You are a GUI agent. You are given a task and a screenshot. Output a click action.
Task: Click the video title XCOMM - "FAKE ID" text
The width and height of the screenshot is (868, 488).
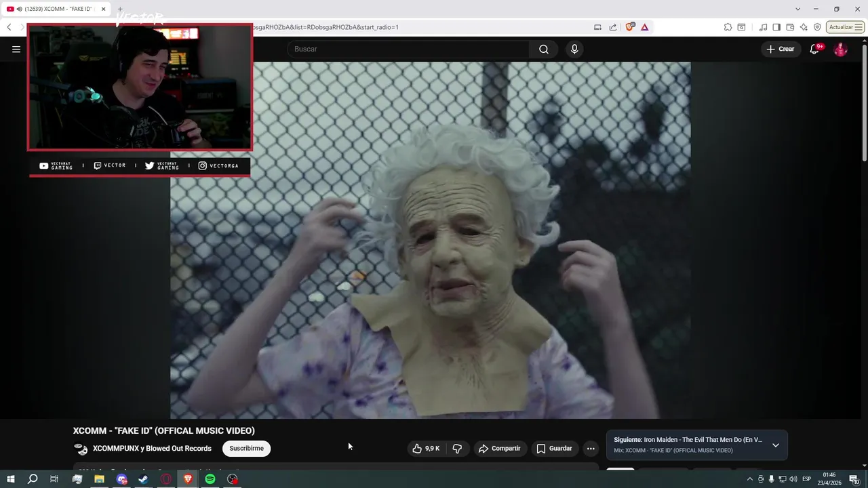click(x=164, y=430)
